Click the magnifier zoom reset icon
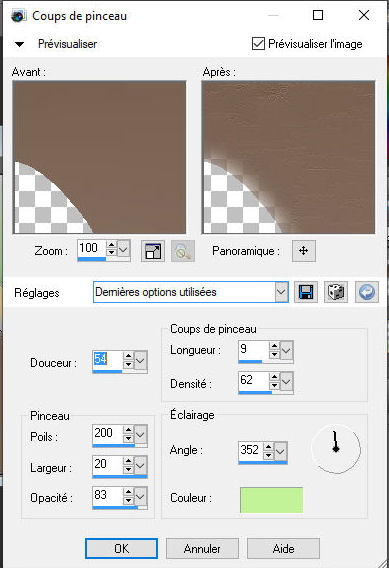389x568 pixels. (x=183, y=251)
